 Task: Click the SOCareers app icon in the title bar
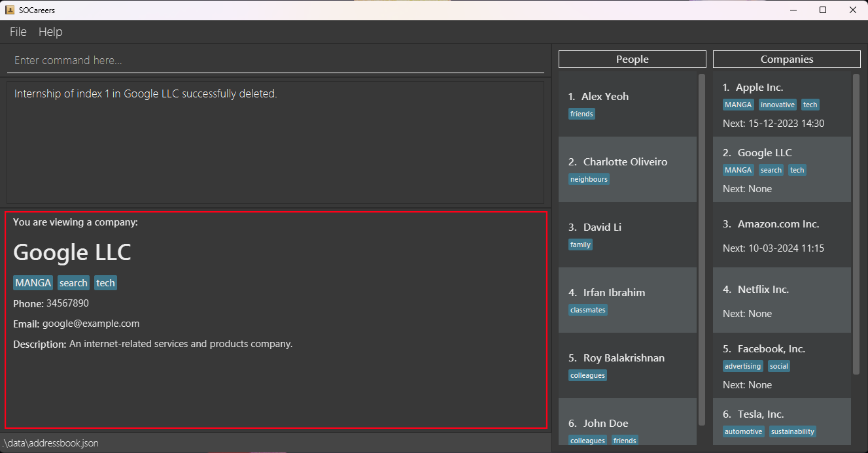pos(9,9)
